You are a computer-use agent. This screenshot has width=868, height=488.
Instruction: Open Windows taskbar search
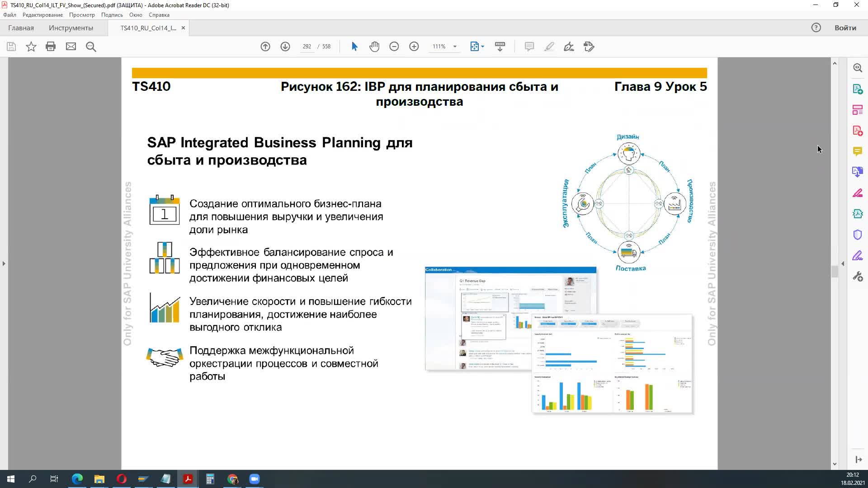coord(33,479)
